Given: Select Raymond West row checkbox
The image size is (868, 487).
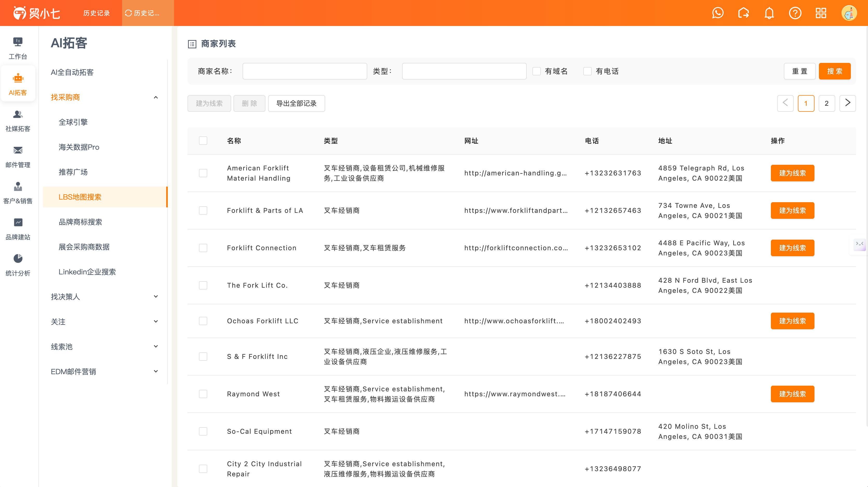Looking at the screenshot, I should tap(203, 394).
